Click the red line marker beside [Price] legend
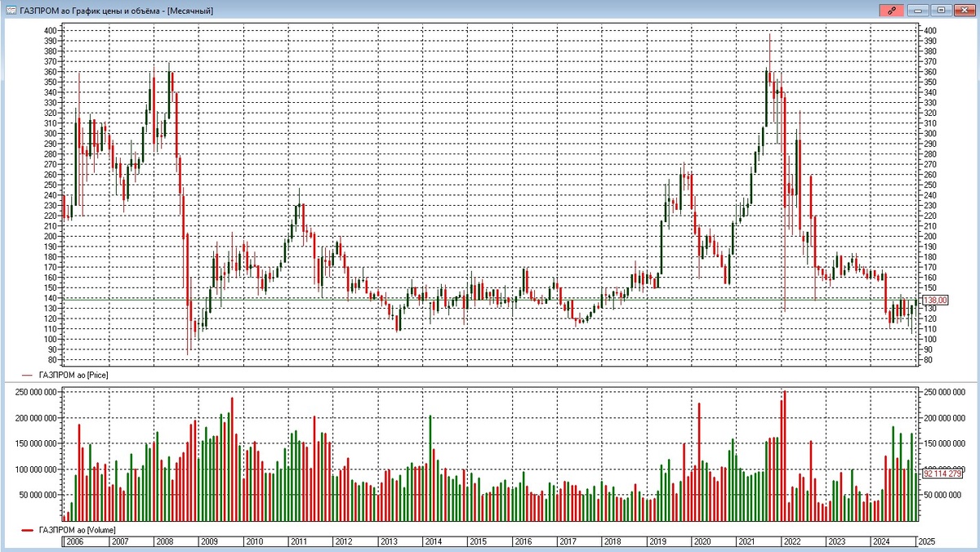Screen dimensions: 980x552 29,375
